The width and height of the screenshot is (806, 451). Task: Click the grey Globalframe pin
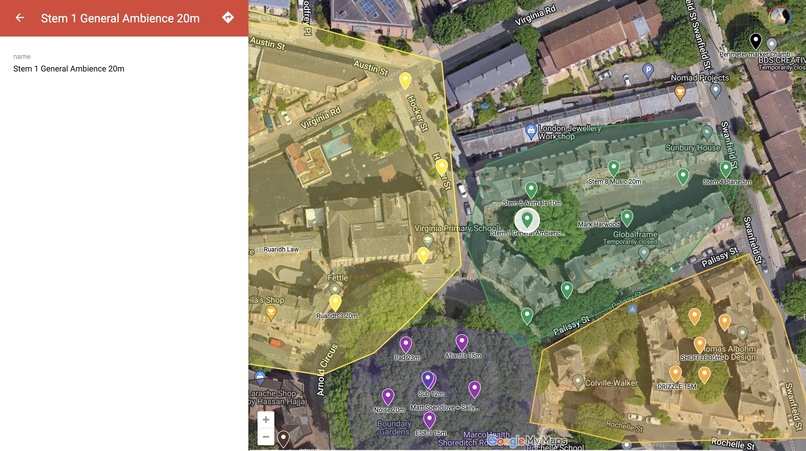[644, 252]
